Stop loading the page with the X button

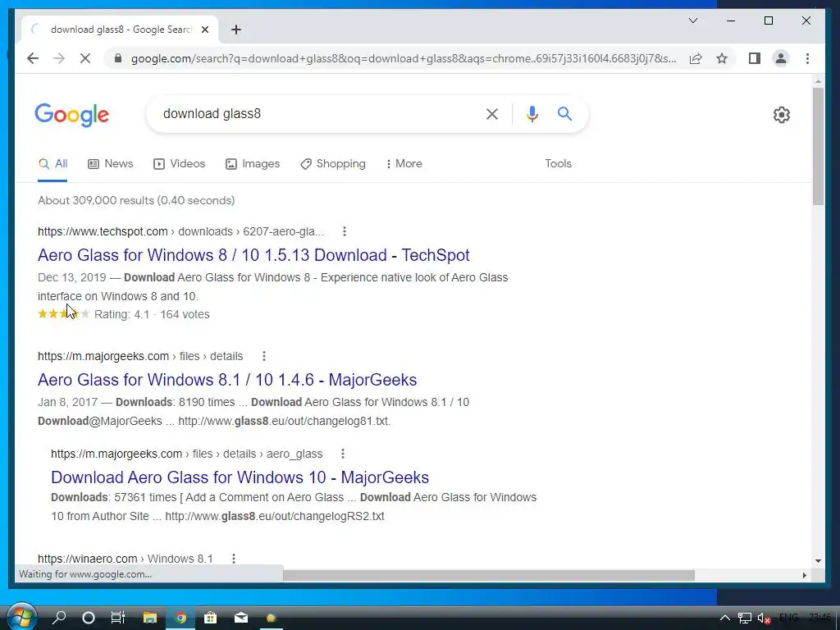pyautogui.click(x=85, y=58)
